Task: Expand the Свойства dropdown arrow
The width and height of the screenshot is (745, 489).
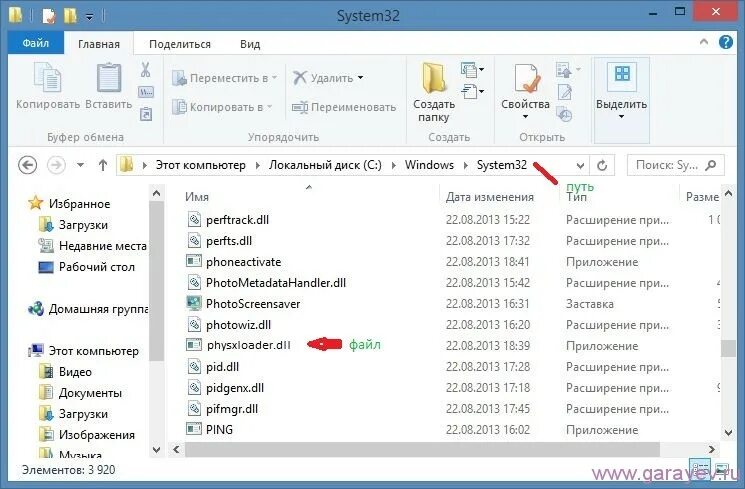Action: (525, 116)
